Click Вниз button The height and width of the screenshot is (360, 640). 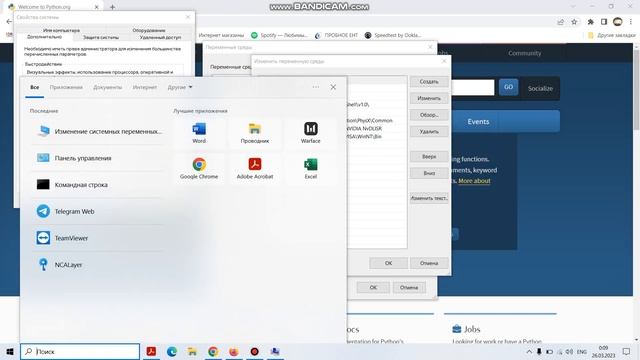click(429, 173)
